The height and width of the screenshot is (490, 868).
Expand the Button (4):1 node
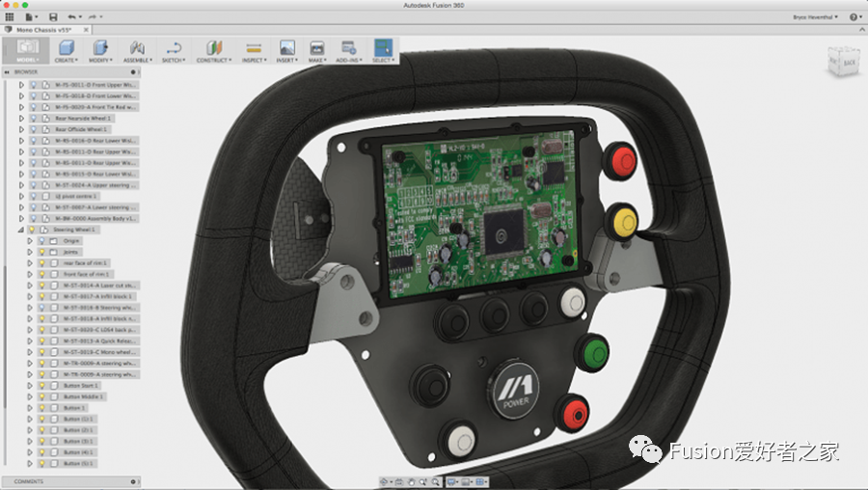[30, 452]
